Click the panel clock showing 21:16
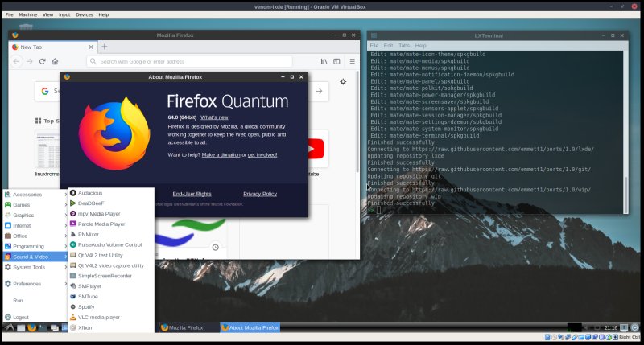 pos(611,327)
